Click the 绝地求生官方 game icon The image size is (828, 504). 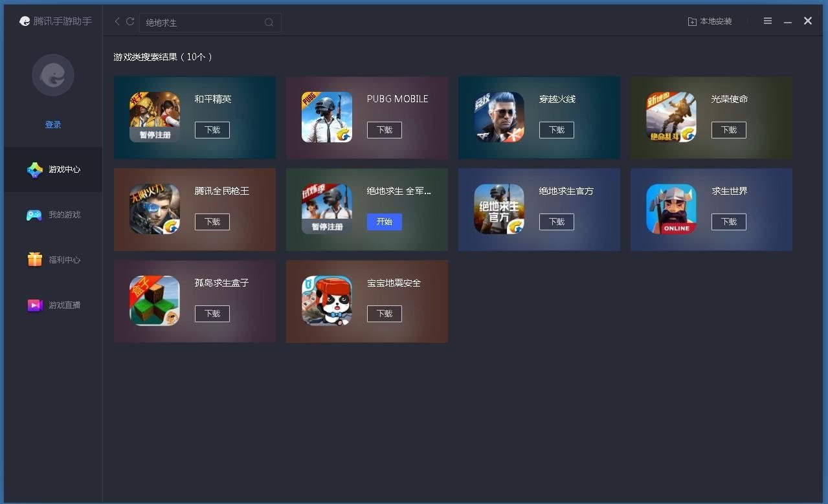point(499,209)
